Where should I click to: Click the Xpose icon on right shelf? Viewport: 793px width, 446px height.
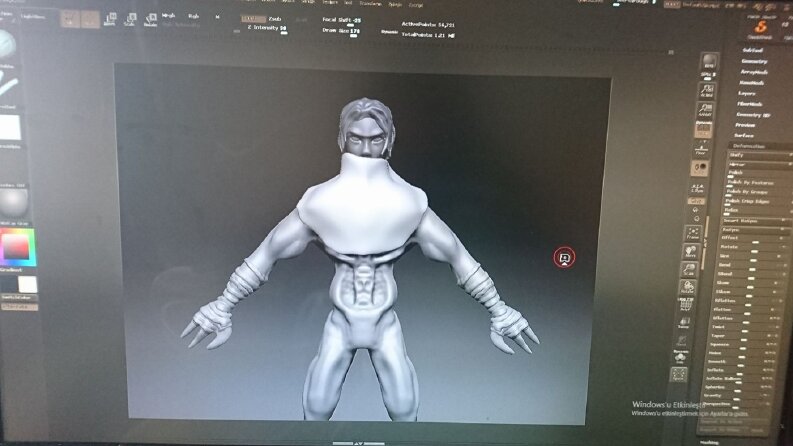click(x=679, y=375)
